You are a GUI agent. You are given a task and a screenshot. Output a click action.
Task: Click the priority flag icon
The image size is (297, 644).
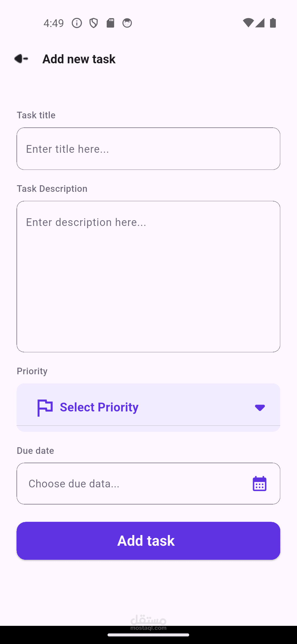click(45, 408)
